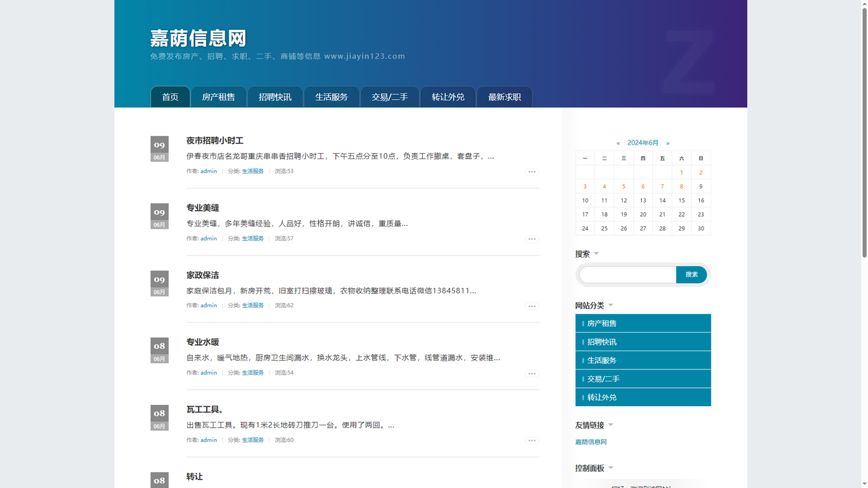This screenshot has width=868, height=488.
Task: Open more options for 瓦工工具 post
Action: [532, 440]
